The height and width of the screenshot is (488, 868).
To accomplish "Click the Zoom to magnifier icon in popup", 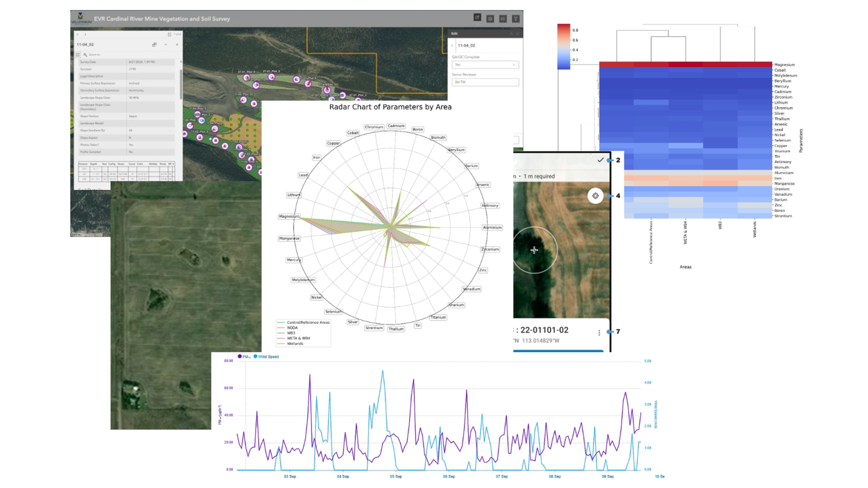I will click(85, 54).
